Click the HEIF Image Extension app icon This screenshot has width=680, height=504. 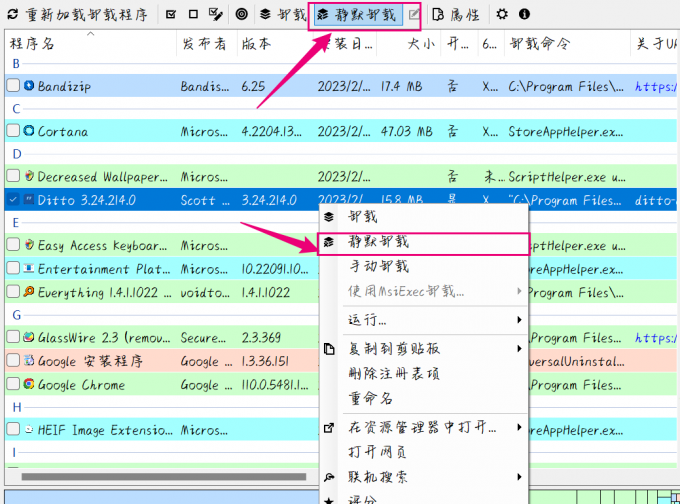pos(29,429)
